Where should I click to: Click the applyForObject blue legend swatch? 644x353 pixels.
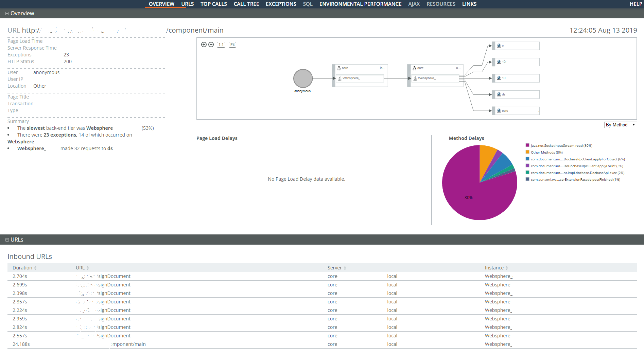click(527, 159)
